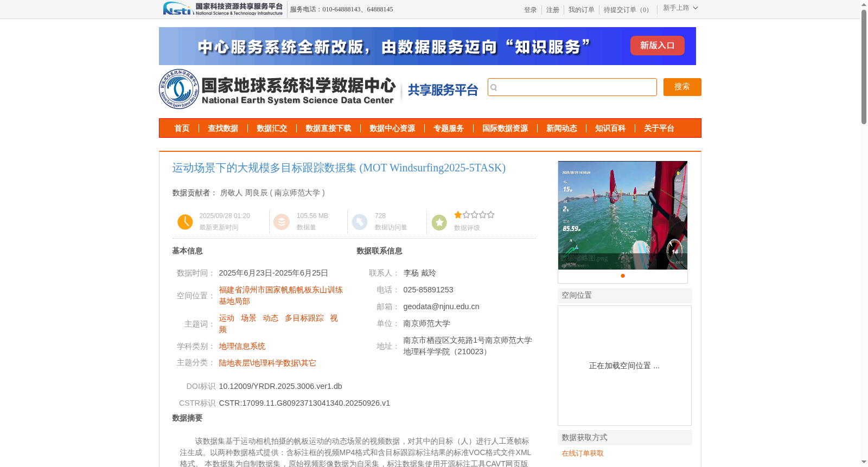Click the page vertical scrollbar thumb
The image size is (868, 467).
point(864,67)
